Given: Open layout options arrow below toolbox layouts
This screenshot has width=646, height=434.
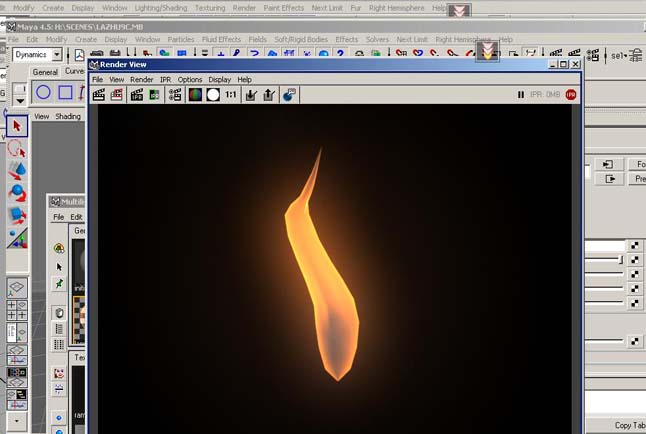Looking at the screenshot, I should pyautogui.click(x=17, y=421).
